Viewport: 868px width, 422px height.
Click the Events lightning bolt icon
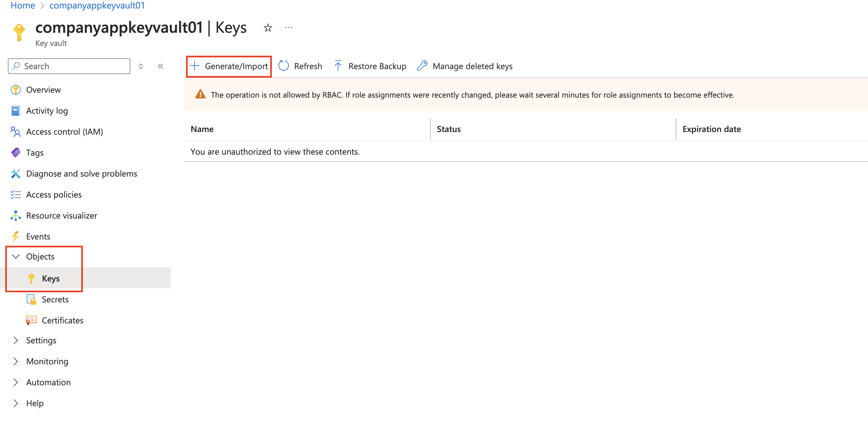(x=15, y=237)
